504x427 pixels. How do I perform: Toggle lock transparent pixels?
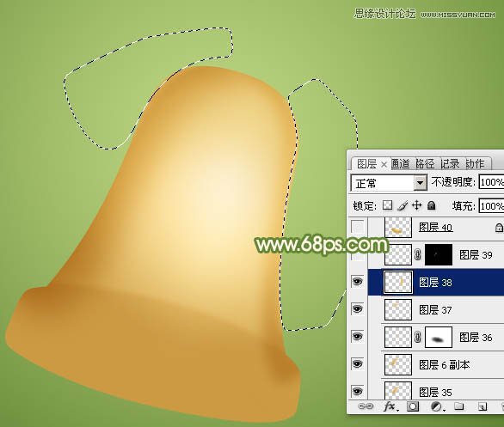click(x=388, y=205)
